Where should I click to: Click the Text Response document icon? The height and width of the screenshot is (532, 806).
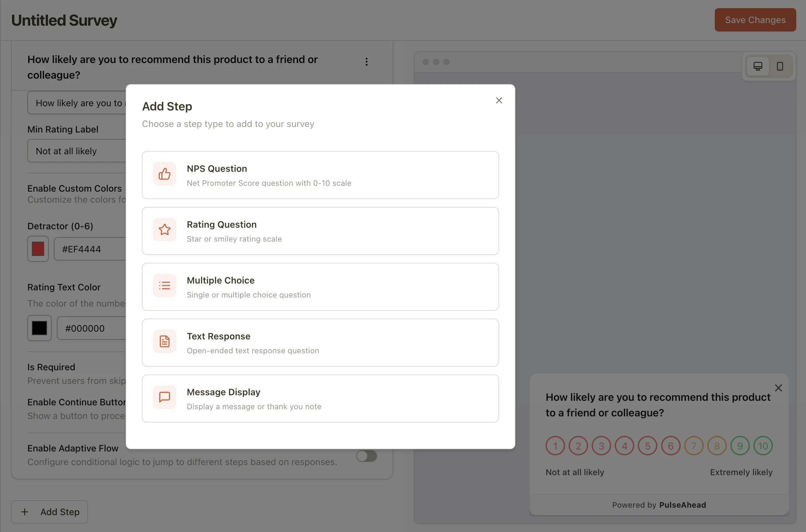click(x=165, y=341)
